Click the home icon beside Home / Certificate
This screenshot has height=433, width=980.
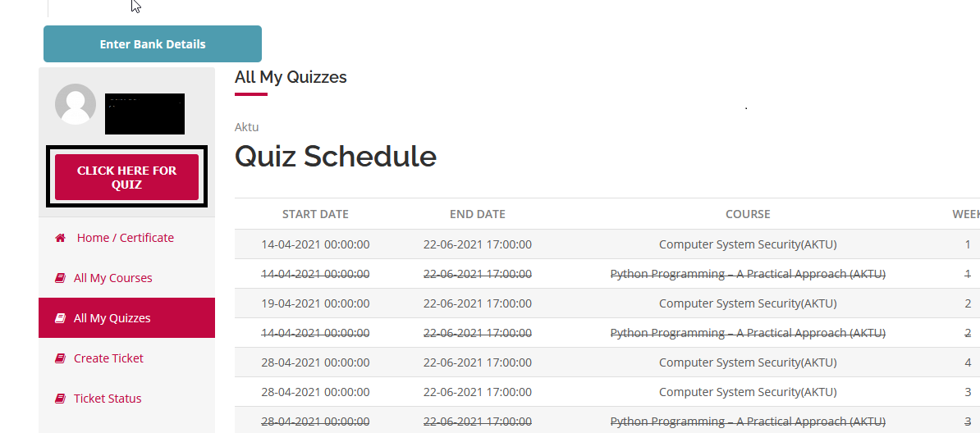61,238
